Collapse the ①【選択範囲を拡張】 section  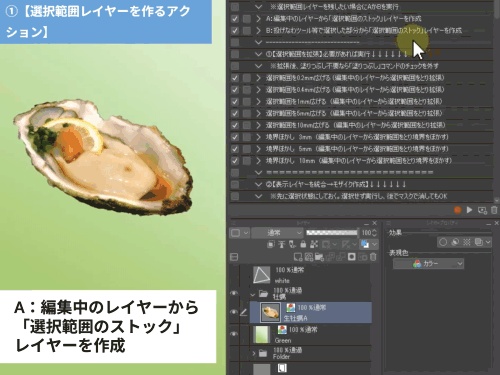pos(259,54)
